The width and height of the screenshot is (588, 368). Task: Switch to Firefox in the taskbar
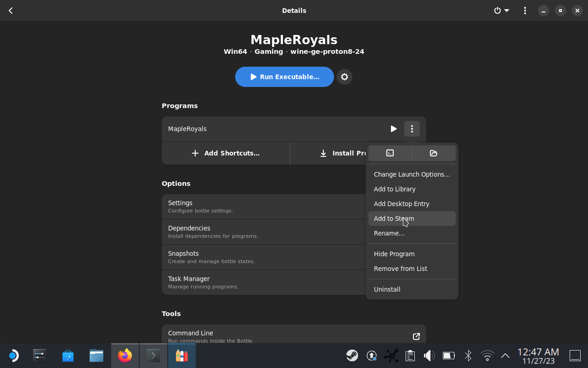(x=125, y=356)
